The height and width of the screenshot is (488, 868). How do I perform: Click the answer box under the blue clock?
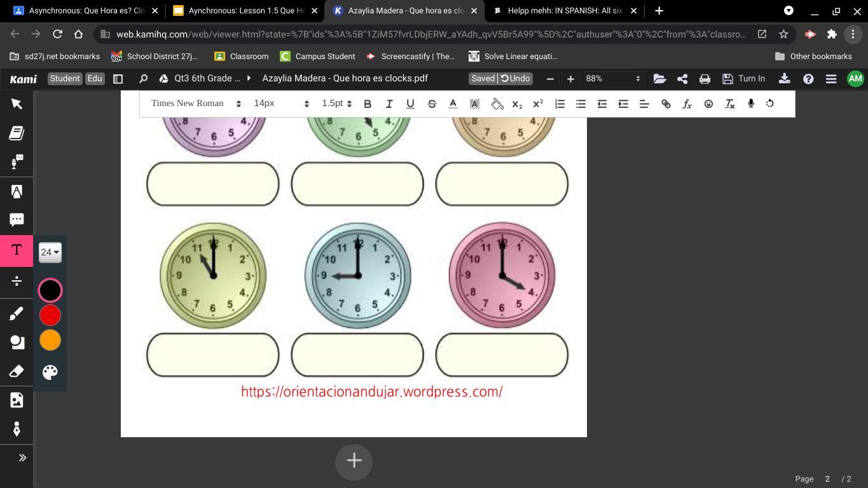(x=357, y=355)
